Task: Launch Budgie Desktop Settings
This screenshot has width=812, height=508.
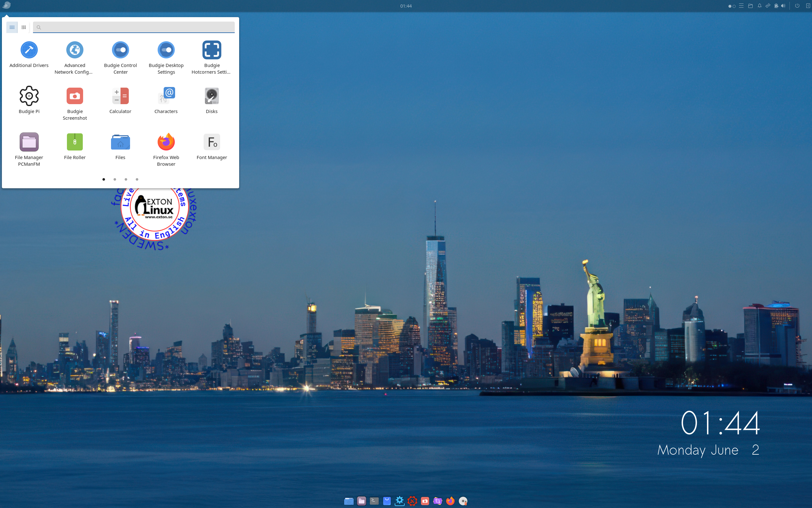Action: 166,58
